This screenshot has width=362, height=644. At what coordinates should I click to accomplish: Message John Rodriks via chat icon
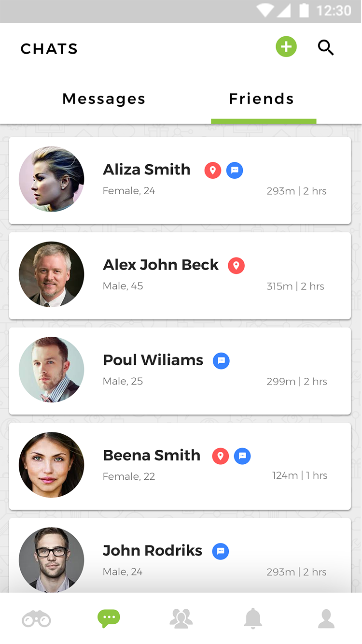(x=220, y=551)
